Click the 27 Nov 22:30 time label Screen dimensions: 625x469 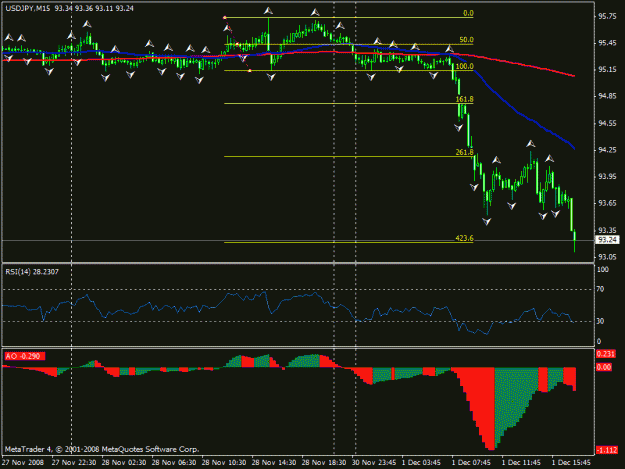tap(74, 462)
